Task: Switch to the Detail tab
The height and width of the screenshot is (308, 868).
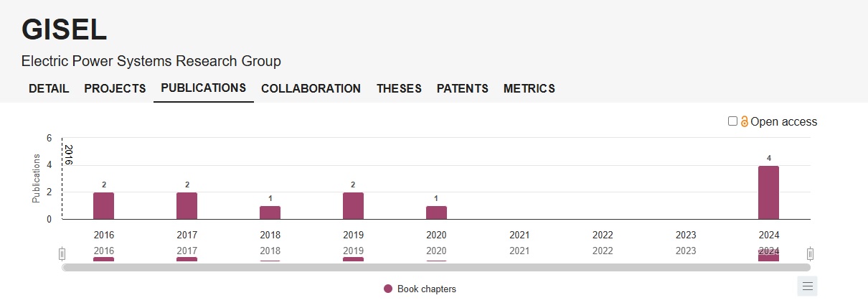Action: point(49,89)
